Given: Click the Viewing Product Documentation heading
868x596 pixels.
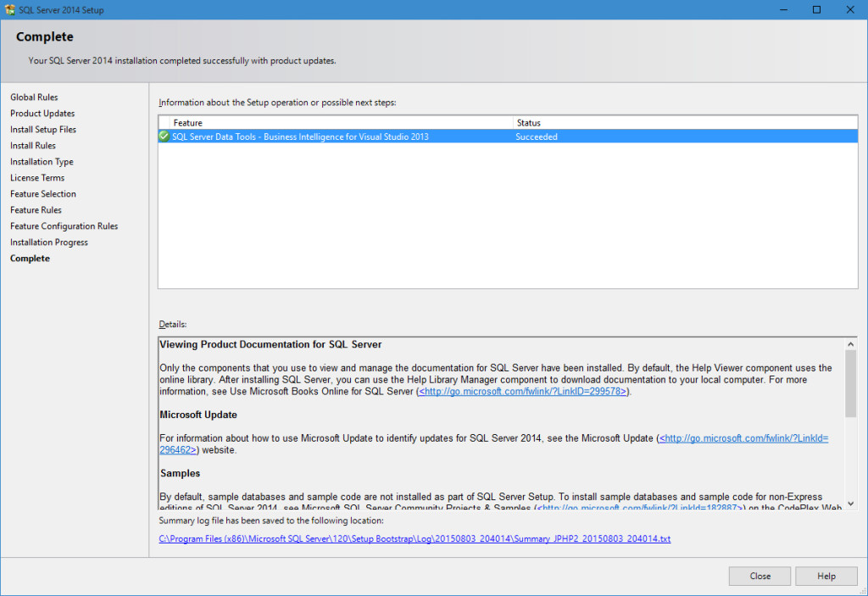Looking at the screenshot, I should tap(270, 344).
